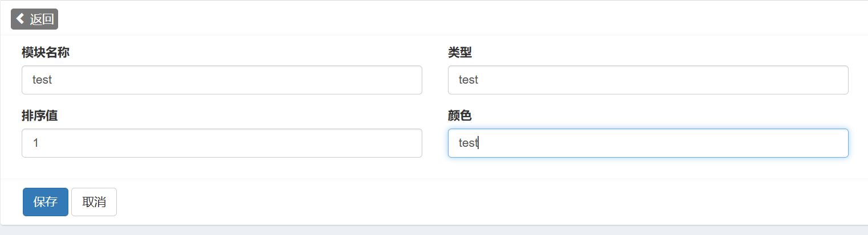Screen dimensions: 868x235
Task: Click the left chevron icon beside 返回
Action: coord(21,19)
